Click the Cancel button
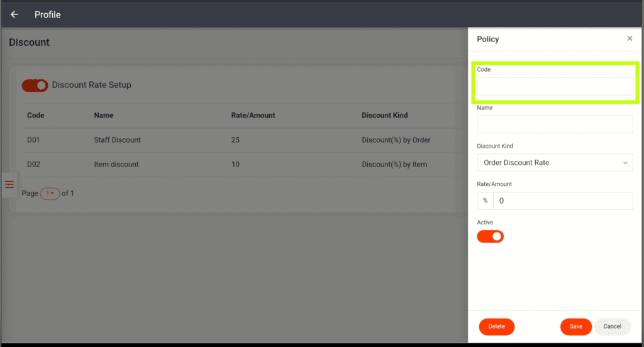The height and width of the screenshot is (347, 644). click(x=612, y=326)
